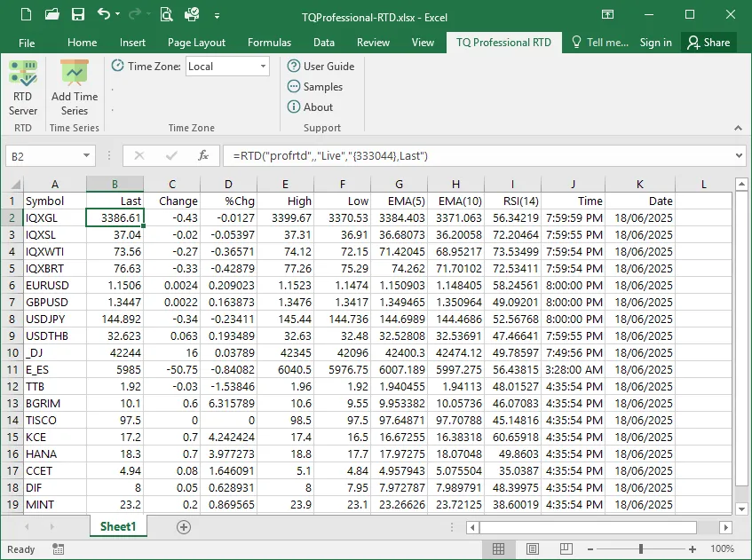Open the File menu
The height and width of the screenshot is (560, 752).
pyautogui.click(x=27, y=43)
